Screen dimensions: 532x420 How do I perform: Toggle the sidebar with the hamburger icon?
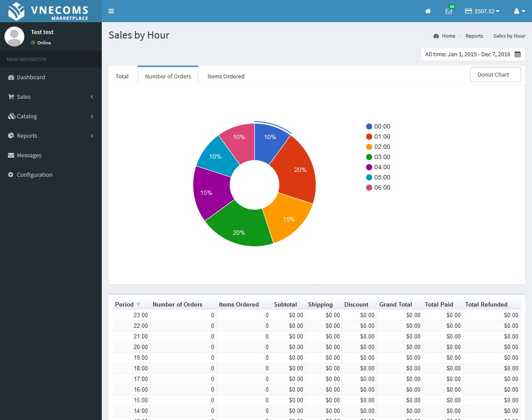pos(111,11)
